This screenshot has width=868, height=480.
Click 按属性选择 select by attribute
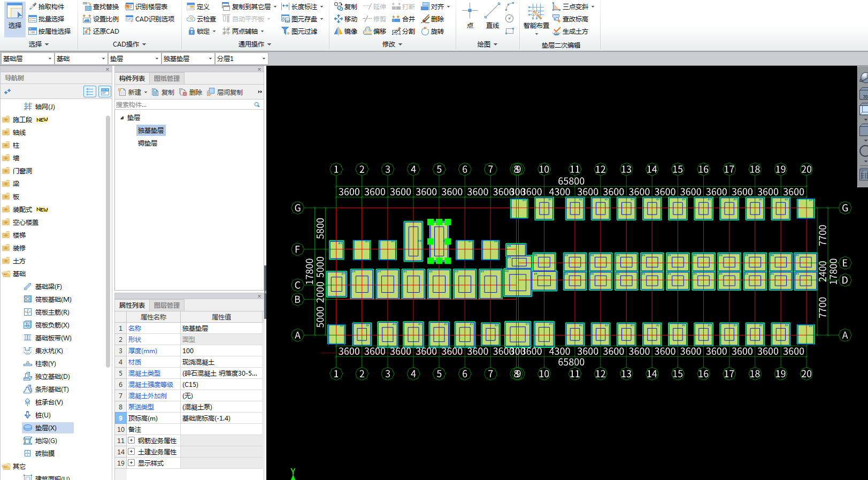click(x=49, y=31)
